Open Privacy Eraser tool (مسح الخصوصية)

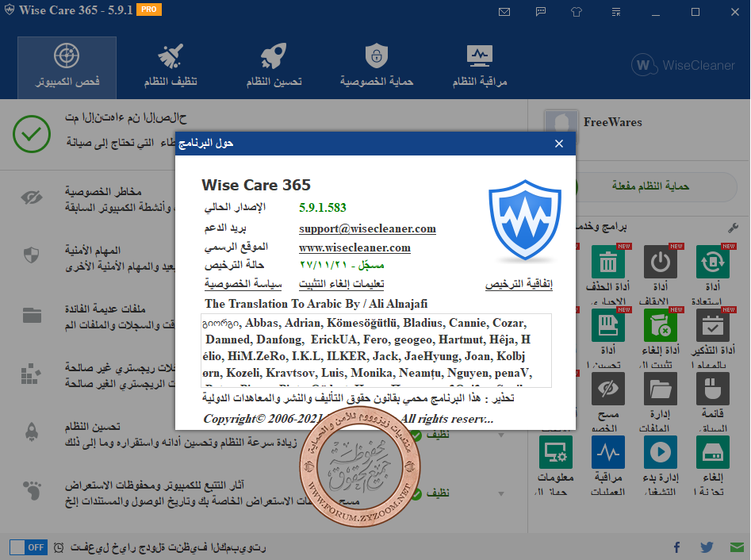[607, 389]
